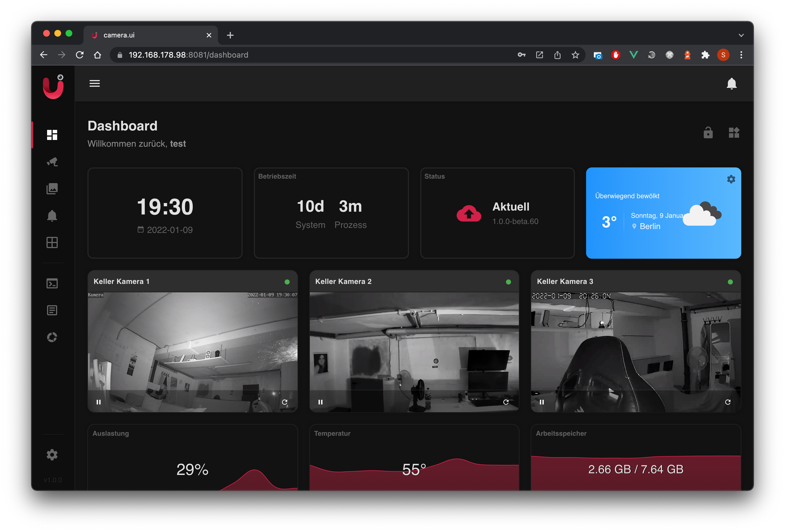The width and height of the screenshot is (785, 532).
Task: Open Recordings gallery from sidebar
Action: point(52,189)
